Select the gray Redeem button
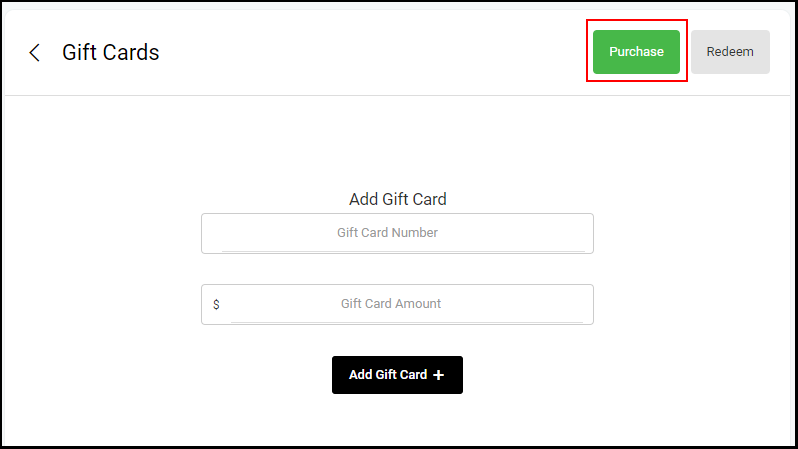This screenshot has width=798, height=449. (x=730, y=52)
